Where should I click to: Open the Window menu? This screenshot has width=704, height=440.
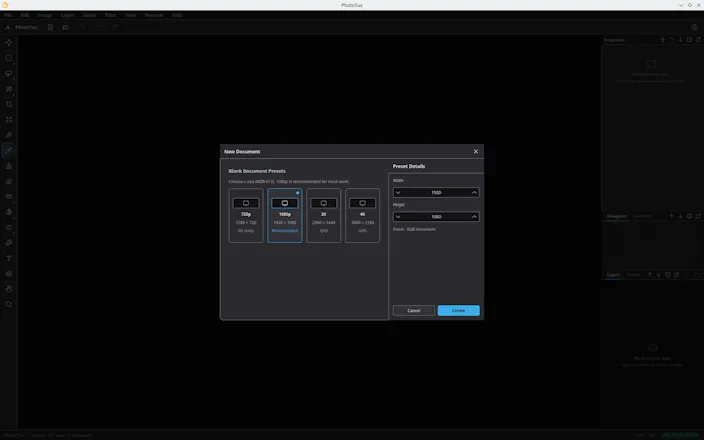tap(154, 15)
